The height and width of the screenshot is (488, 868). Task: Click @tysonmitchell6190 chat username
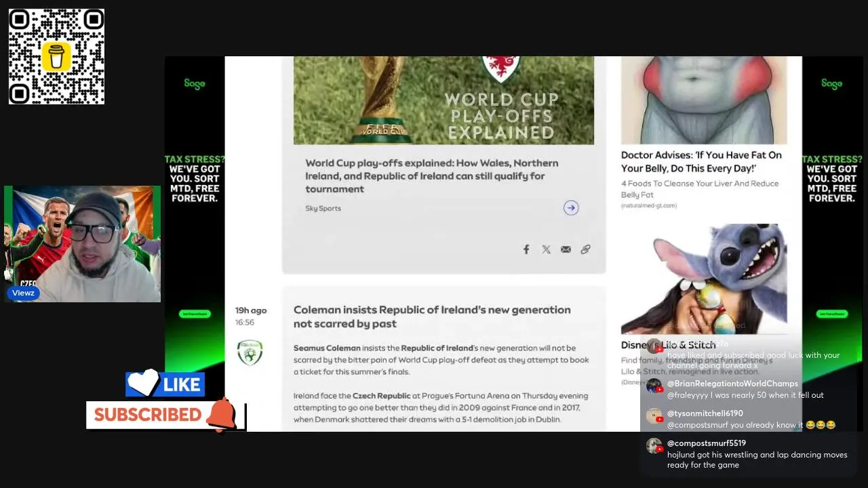click(705, 413)
